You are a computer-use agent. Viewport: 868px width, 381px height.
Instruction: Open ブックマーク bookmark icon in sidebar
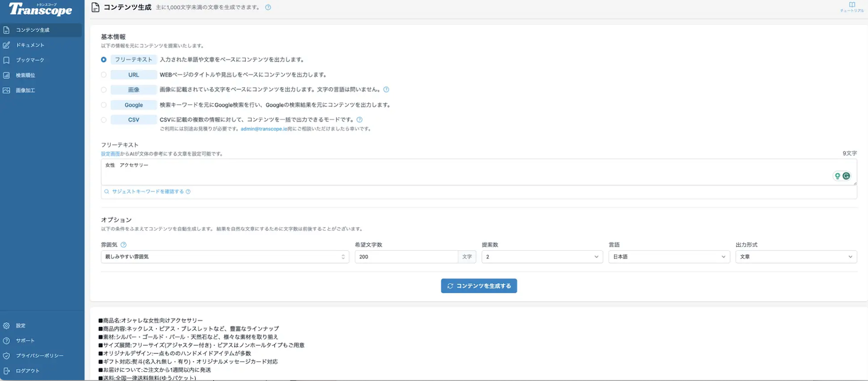click(7, 60)
